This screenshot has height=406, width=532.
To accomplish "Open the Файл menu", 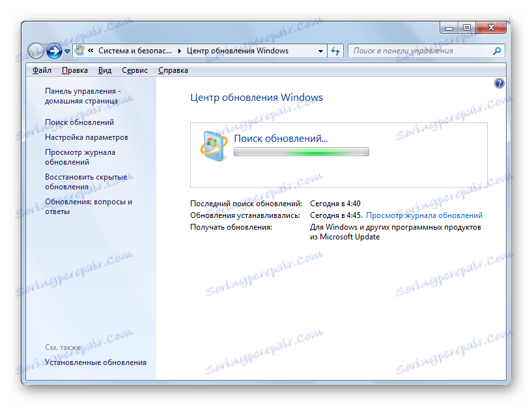I will click(42, 70).
